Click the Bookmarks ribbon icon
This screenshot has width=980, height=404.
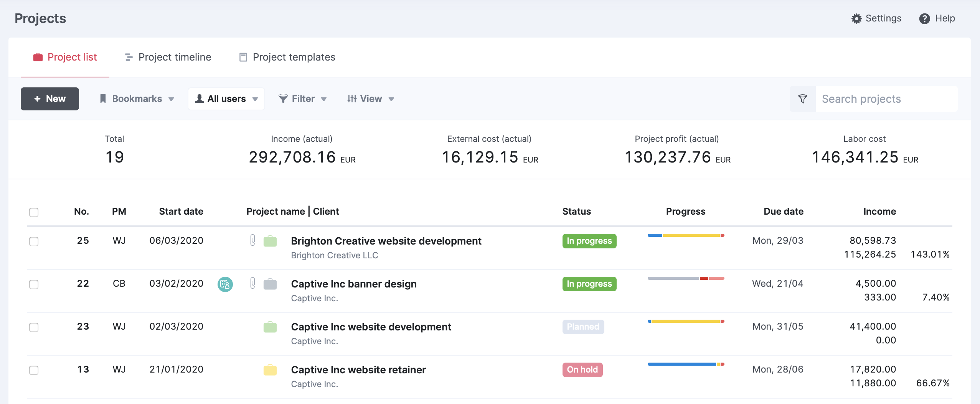[103, 99]
